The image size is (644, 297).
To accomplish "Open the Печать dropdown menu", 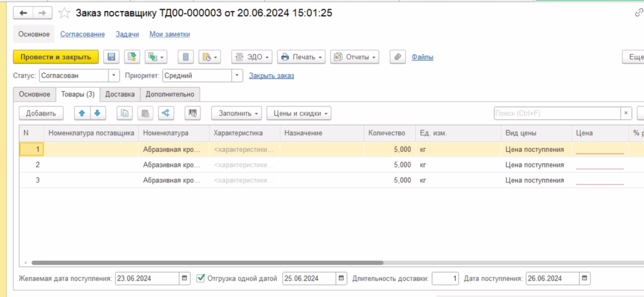I will pyautogui.click(x=301, y=57).
